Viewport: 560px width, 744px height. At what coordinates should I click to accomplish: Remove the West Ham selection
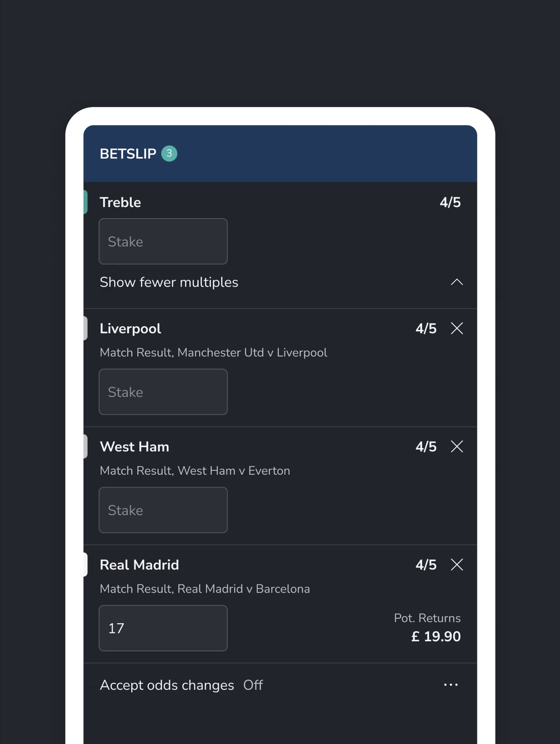click(457, 446)
